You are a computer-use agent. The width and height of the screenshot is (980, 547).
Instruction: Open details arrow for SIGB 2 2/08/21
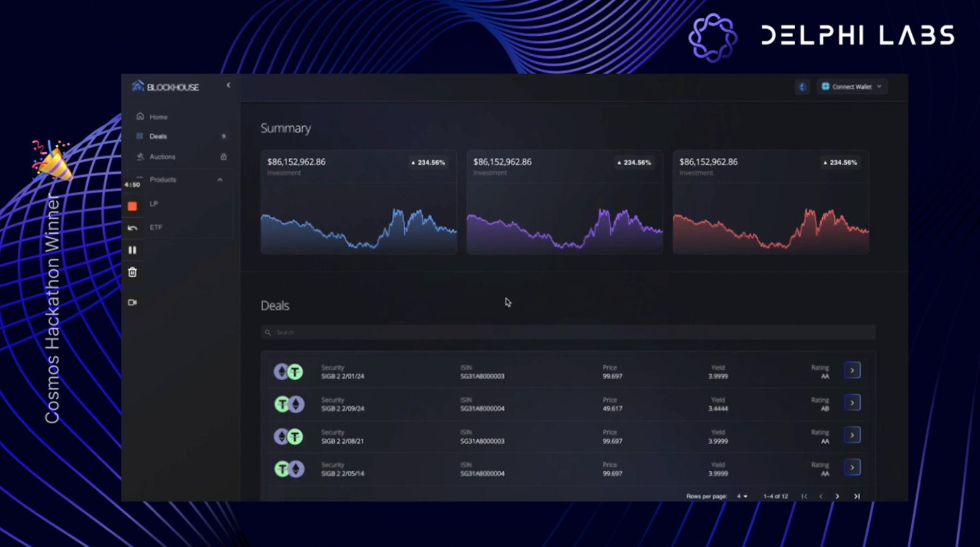tap(852, 435)
